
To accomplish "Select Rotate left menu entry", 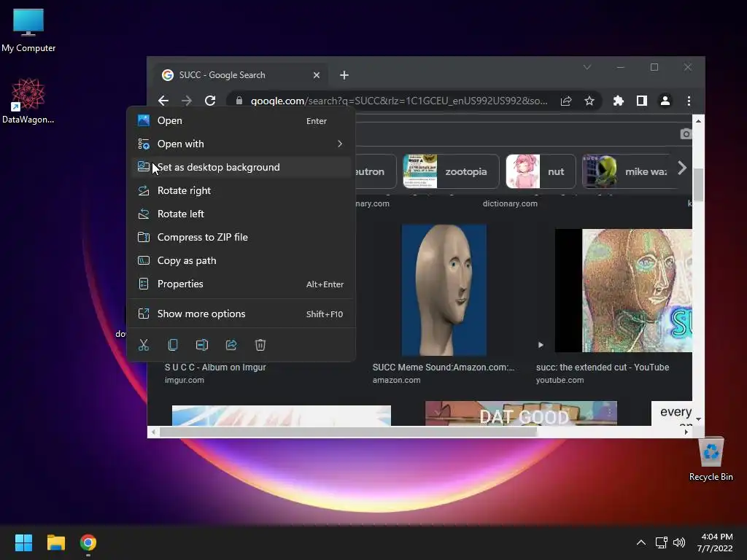I will coord(241,214).
